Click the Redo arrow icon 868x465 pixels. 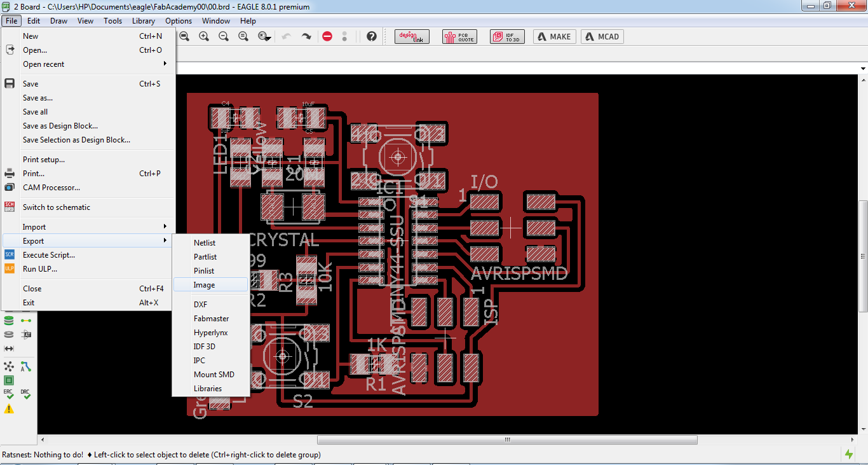[306, 36]
